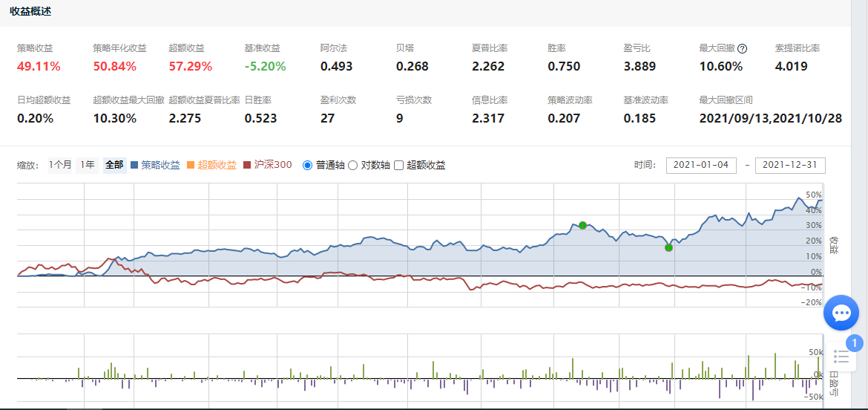Screen dimensions: 868x410
Task: Toggle the red 沪深300 legend series
Action: click(x=268, y=165)
